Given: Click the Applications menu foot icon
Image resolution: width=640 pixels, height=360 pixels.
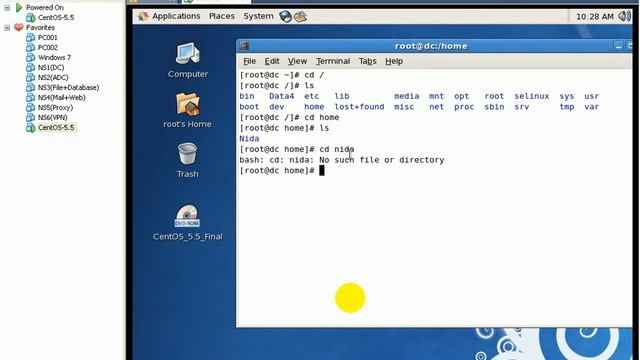Looking at the screenshot, I should click(143, 16).
